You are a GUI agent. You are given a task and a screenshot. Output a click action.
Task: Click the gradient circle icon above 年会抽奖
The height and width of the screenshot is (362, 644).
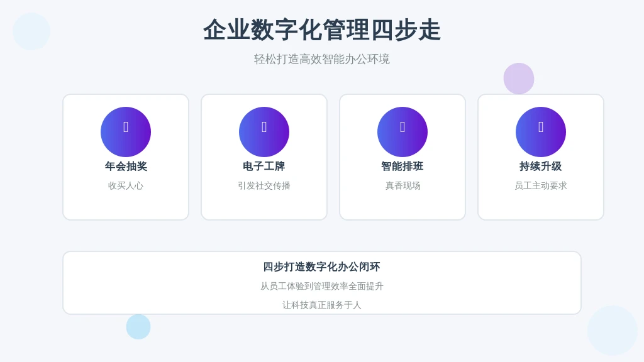126,132
